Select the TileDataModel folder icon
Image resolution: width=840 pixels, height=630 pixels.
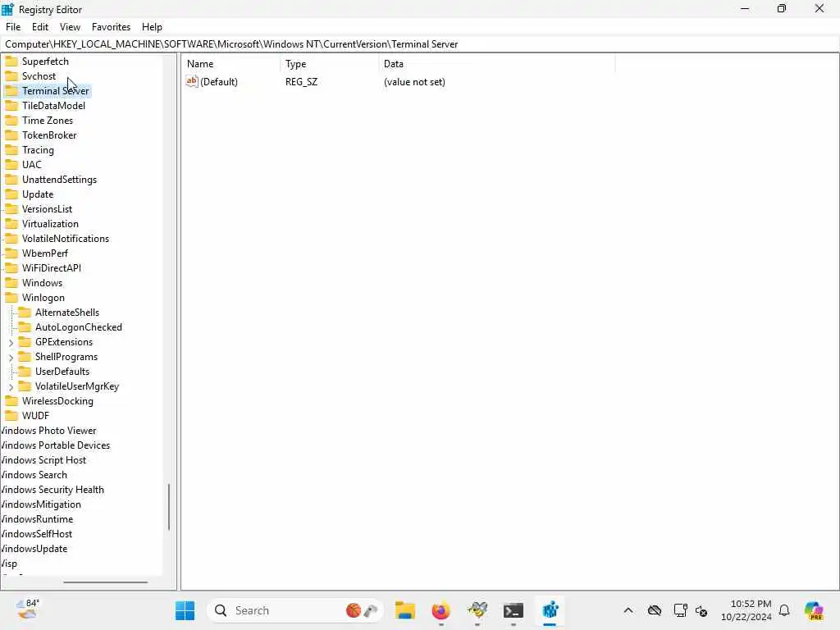tap(11, 106)
